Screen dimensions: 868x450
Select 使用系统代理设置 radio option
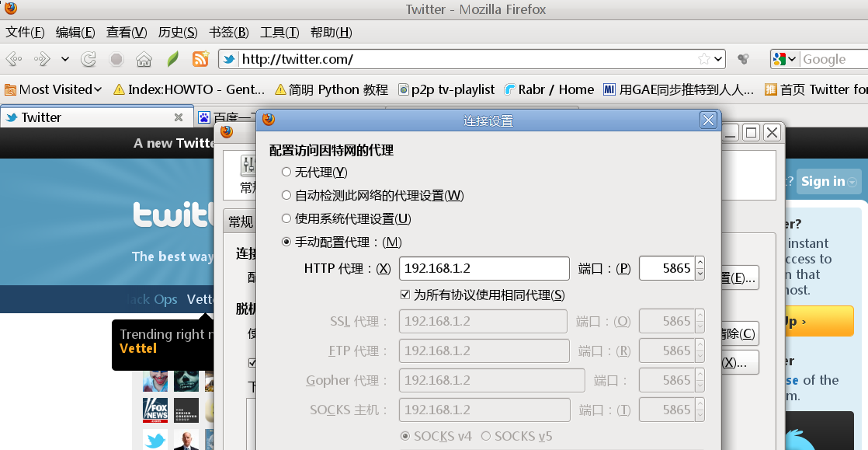[x=286, y=218]
